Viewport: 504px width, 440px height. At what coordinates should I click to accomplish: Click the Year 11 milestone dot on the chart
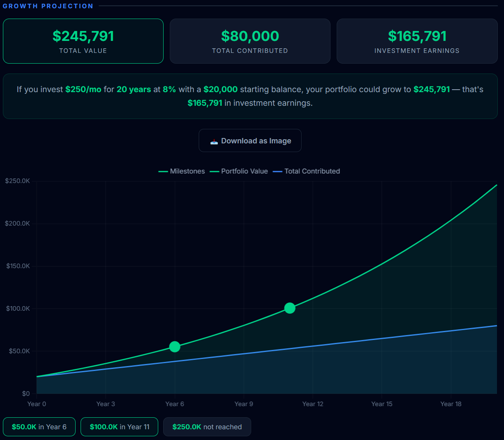pyautogui.click(x=290, y=308)
